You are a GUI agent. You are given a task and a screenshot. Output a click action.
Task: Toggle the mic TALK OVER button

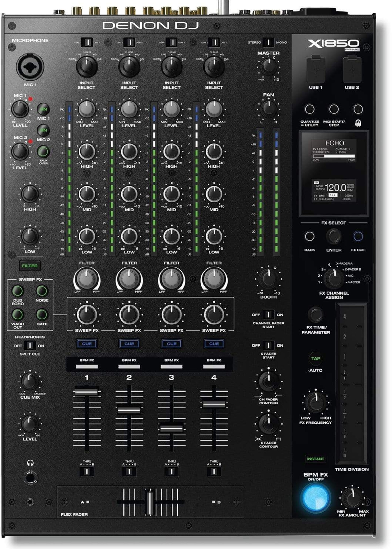pyautogui.click(x=43, y=152)
